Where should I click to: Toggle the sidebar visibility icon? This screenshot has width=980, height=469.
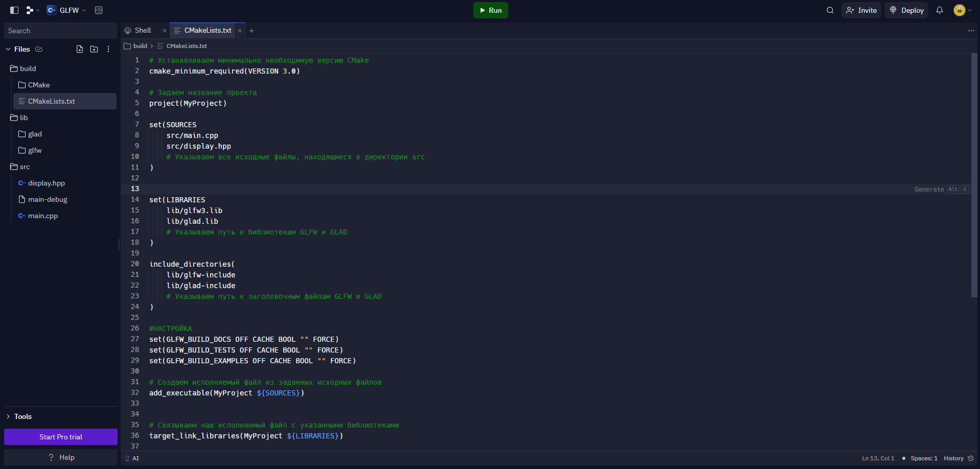pos(14,10)
